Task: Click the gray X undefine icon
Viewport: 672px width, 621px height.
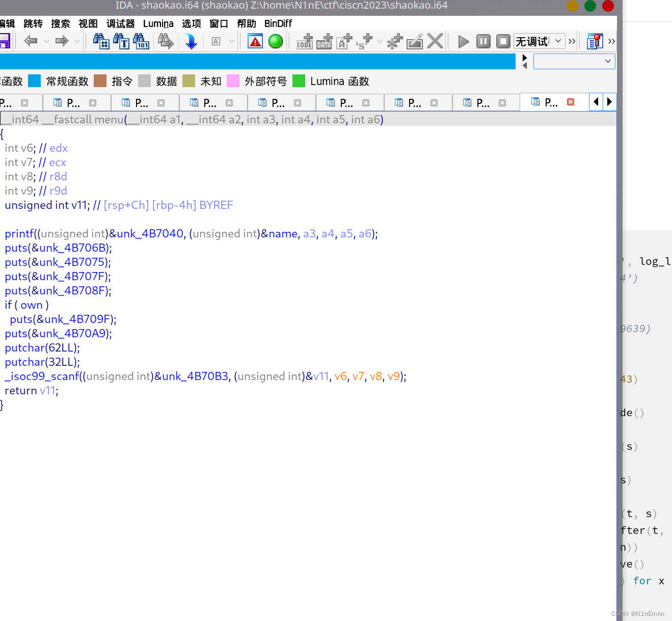Action: point(435,41)
